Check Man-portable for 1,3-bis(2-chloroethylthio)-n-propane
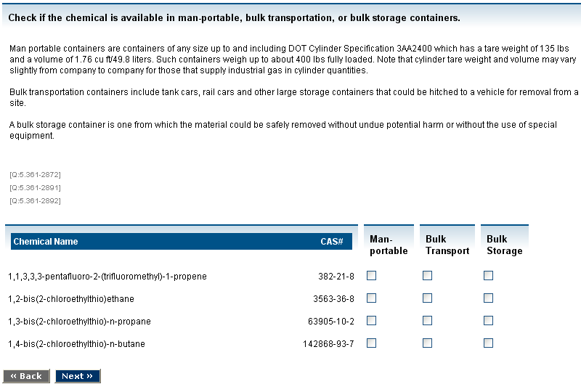The height and width of the screenshot is (392, 581). point(371,321)
